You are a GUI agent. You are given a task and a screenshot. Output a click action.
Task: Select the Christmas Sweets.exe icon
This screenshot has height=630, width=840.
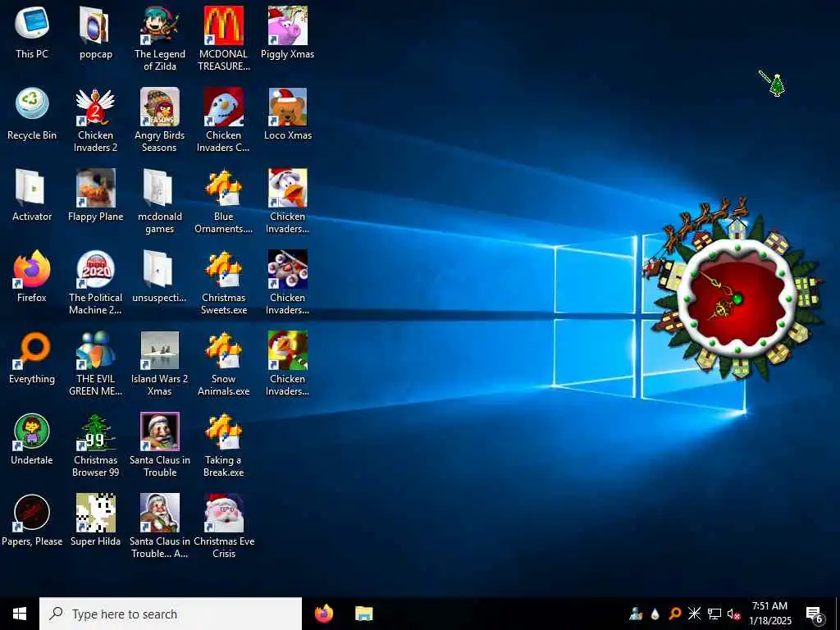point(223,282)
